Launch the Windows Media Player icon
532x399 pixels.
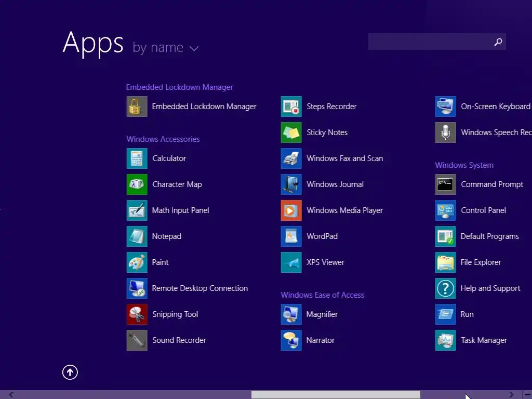291,210
